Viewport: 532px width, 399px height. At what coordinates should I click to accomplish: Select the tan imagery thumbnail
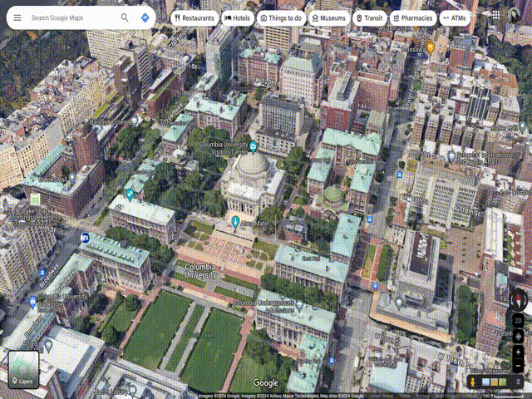coord(494,382)
